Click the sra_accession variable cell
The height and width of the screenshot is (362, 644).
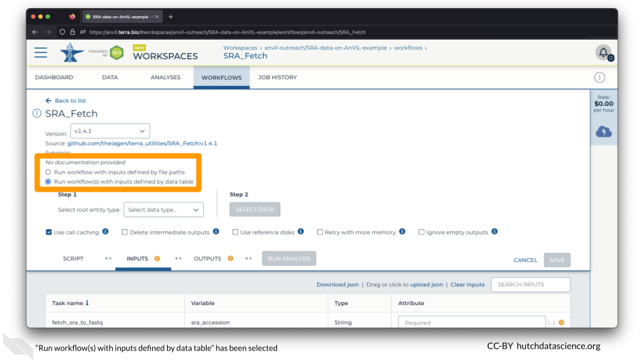210,322
